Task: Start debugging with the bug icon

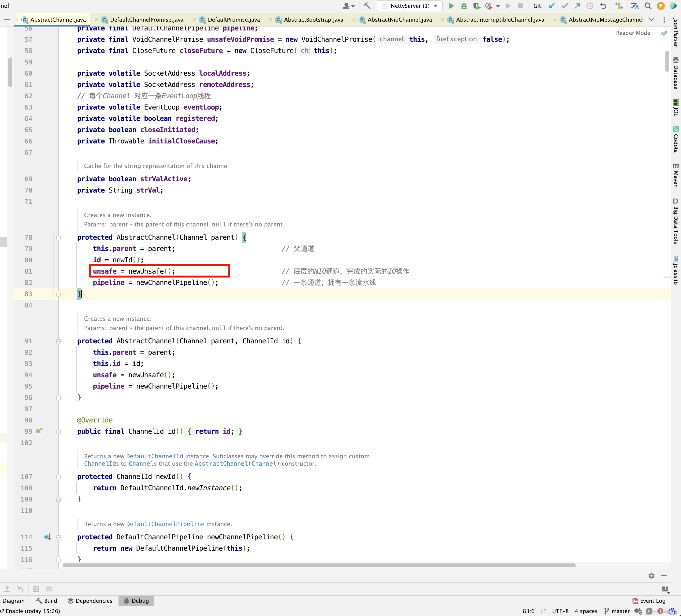Action: [464, 6]
